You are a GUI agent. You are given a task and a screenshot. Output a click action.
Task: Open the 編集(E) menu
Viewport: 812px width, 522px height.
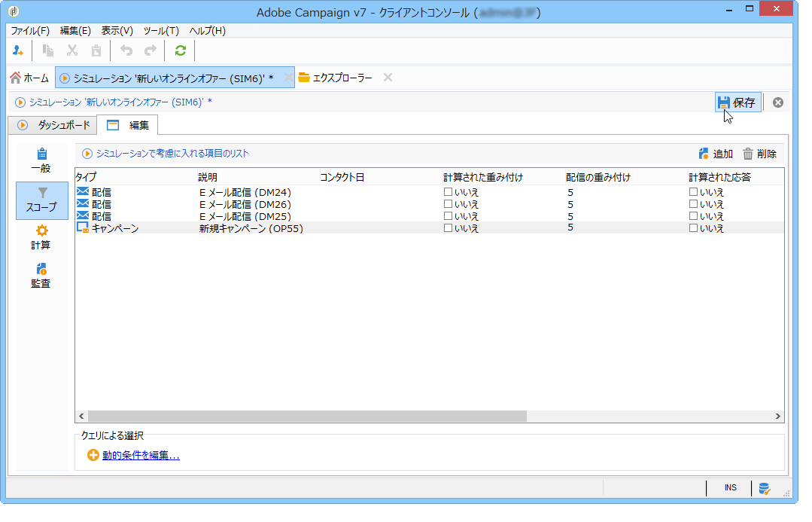(x=75, y=31)
